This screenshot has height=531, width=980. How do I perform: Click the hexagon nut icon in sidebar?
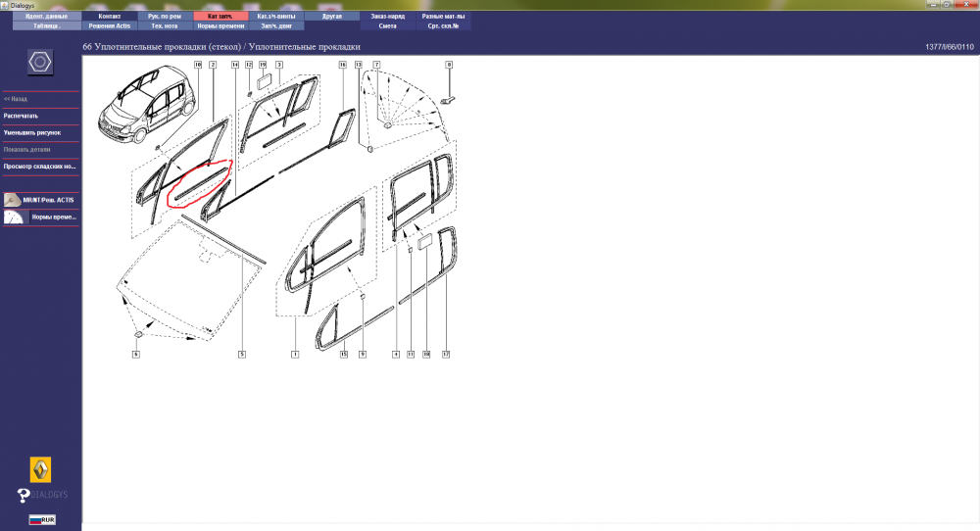click(x=40, y=63)
